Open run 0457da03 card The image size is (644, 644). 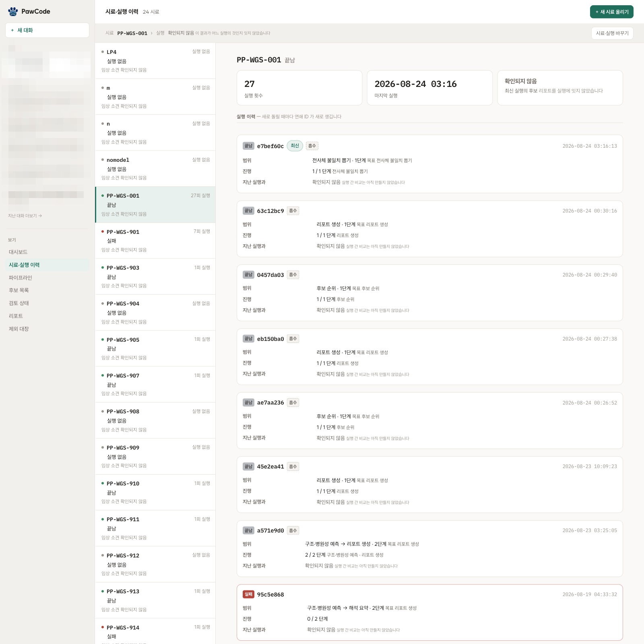click(430, 293)
